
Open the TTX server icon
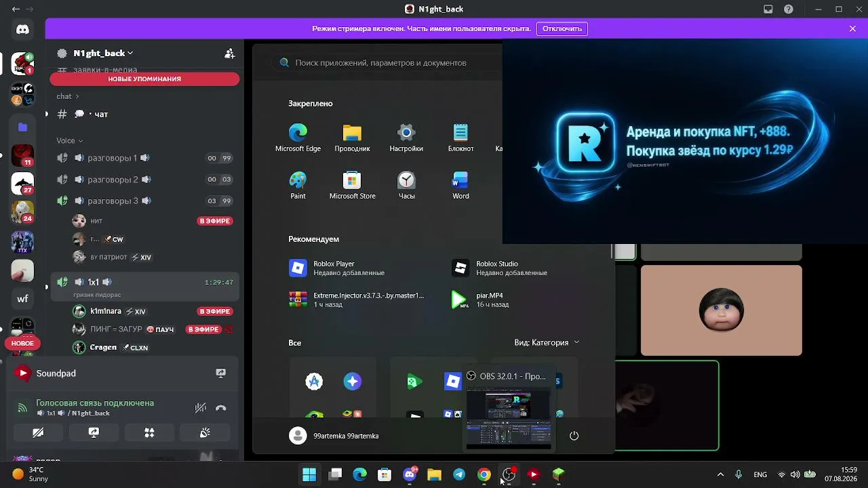pos(22,242)
